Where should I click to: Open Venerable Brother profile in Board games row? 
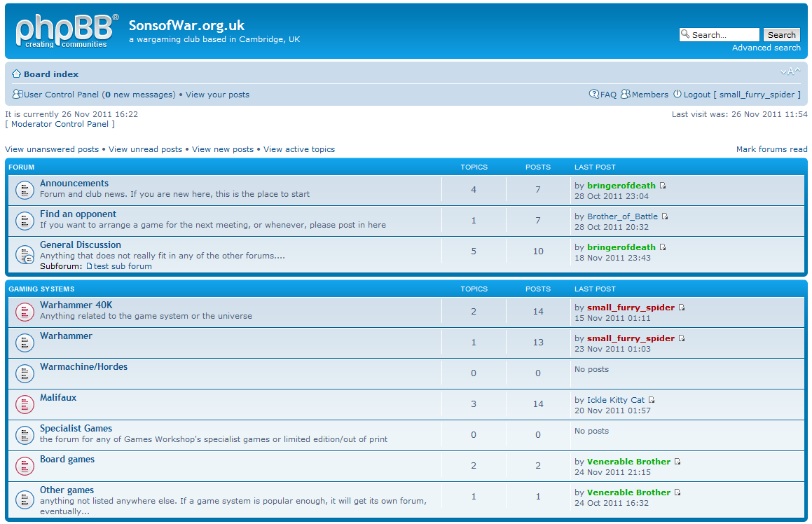(x=628, y=462)
